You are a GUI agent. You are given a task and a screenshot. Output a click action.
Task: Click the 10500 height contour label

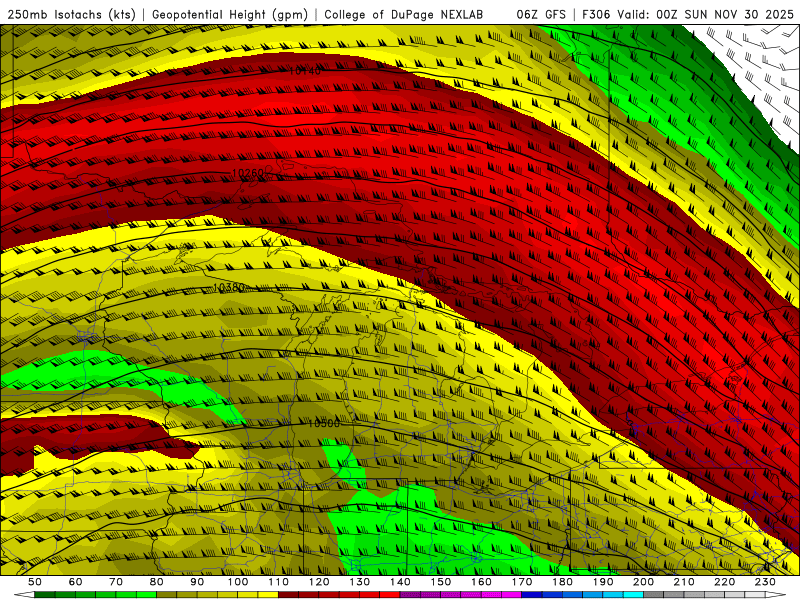pyautogui.click(x=323, y=423)
